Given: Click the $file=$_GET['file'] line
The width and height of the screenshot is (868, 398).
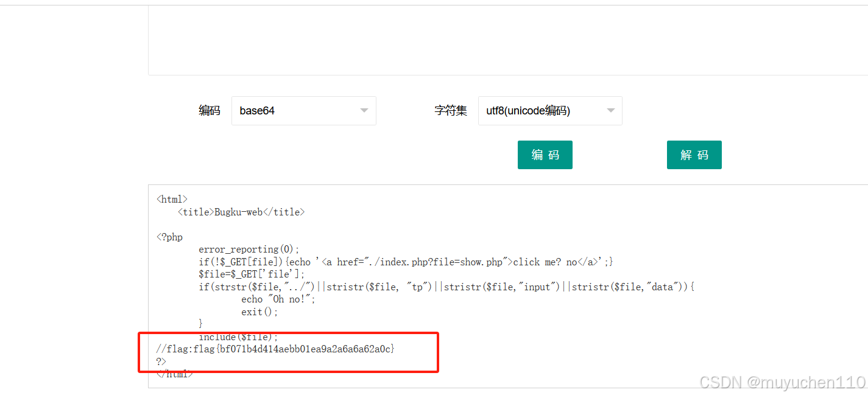Looking at the screenshot, I should coord(252,274).
